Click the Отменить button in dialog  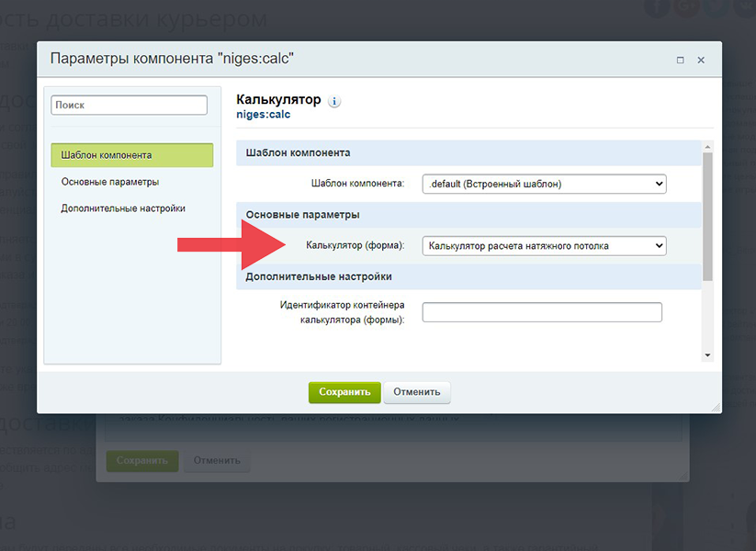click(x=417, y=392)
